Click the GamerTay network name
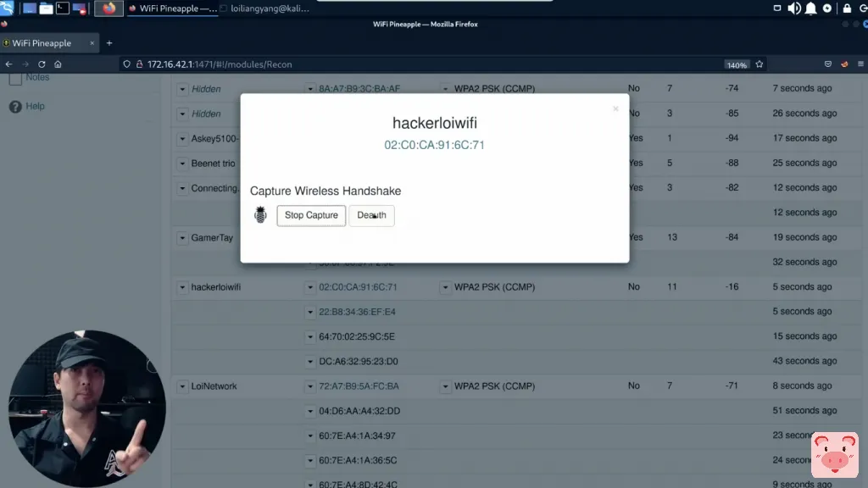This screenshot has height=488, width=868. [x=212, y=238]
